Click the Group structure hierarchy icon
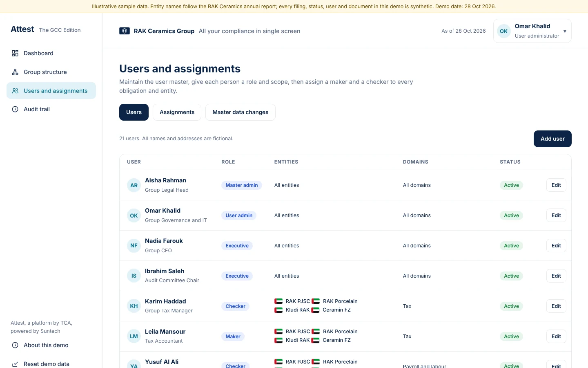 [x=15, y=72]
